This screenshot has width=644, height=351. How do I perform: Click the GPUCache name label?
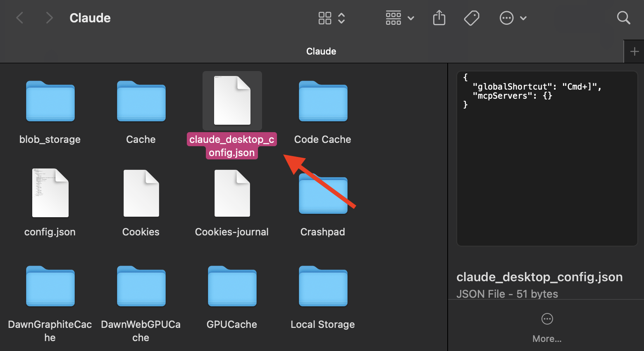[232, 325]
